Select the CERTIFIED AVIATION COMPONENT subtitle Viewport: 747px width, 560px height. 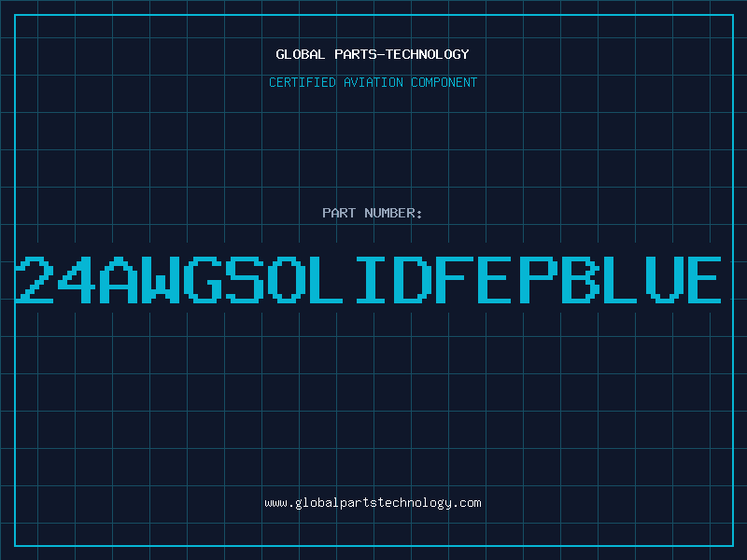pyautogui.click(x=373, y=82)
